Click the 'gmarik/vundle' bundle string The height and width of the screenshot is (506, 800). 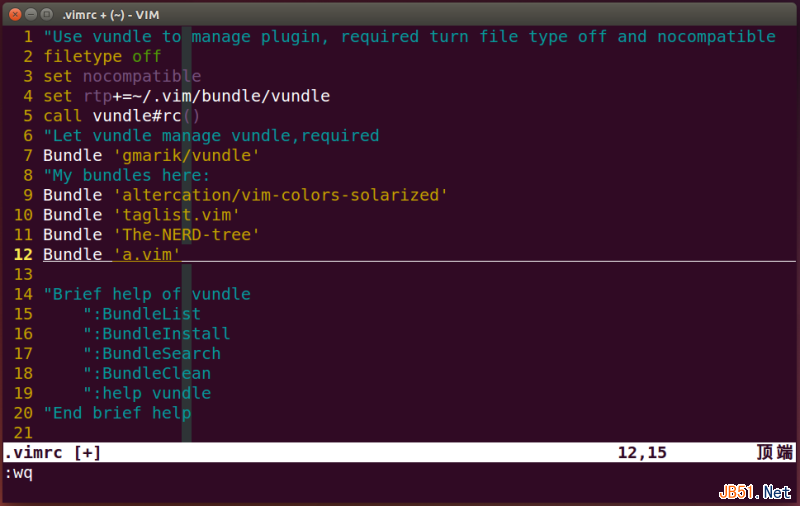coord(186,155)
